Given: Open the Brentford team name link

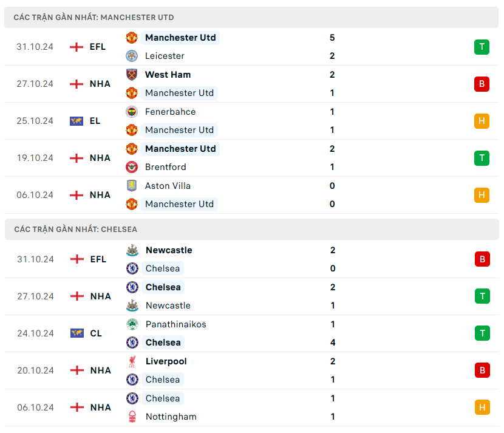Looking at the screenshot, I should point(165,167).
